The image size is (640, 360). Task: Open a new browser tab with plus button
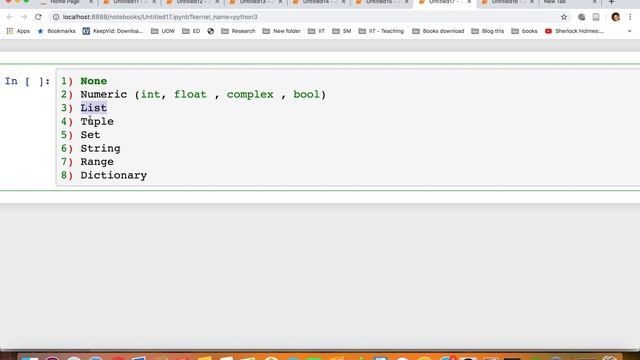(611, 2)
